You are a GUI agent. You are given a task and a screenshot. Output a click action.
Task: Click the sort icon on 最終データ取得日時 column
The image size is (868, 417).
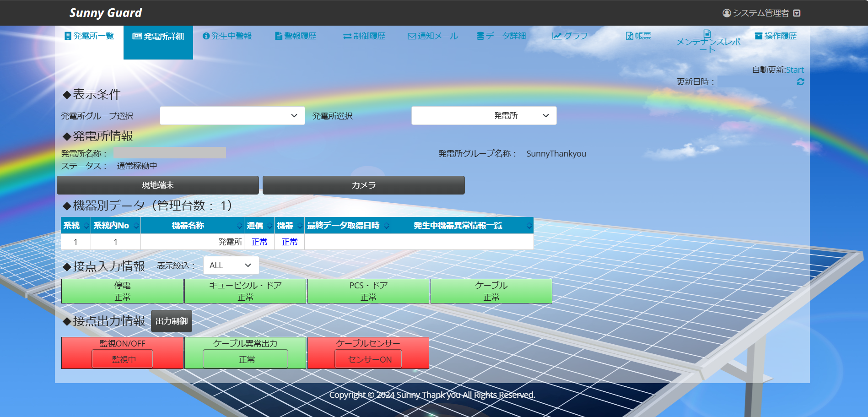(x=387, y=226)
